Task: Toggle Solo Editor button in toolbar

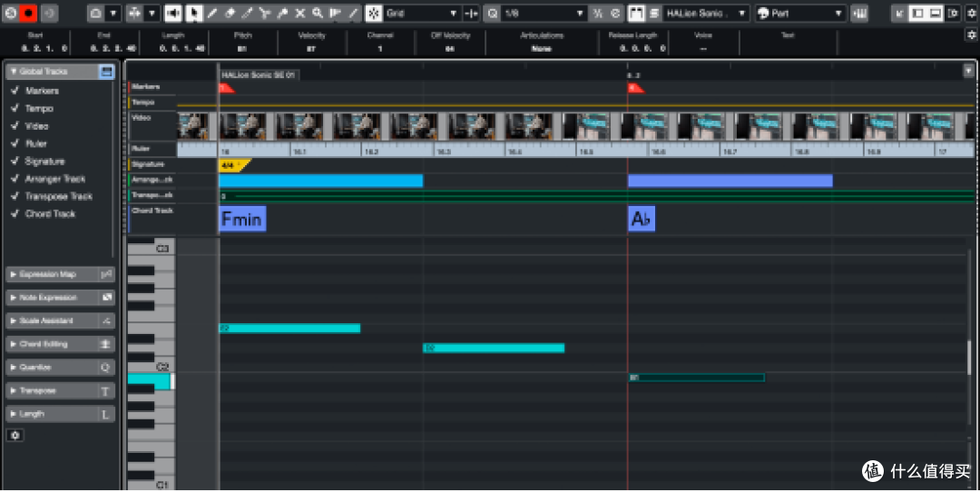Action: tap(11, 13)
